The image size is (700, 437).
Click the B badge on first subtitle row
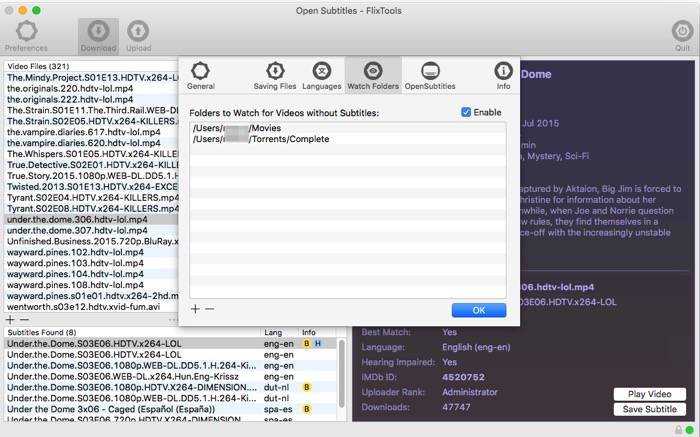307,344
